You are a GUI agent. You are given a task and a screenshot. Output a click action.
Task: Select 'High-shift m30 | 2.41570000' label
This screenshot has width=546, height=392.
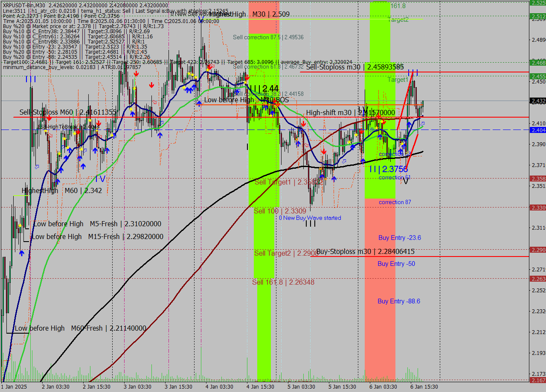click(351, 112)
